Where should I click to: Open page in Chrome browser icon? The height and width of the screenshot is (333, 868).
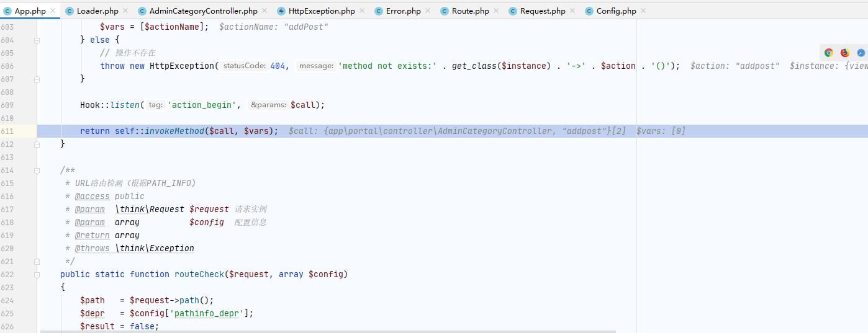(x=828, y=53)
